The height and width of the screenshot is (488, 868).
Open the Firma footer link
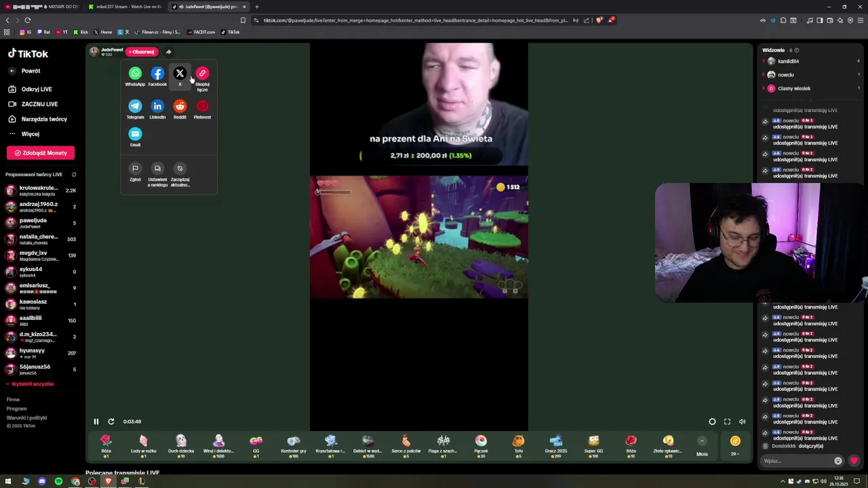click(x=13, y=400)
